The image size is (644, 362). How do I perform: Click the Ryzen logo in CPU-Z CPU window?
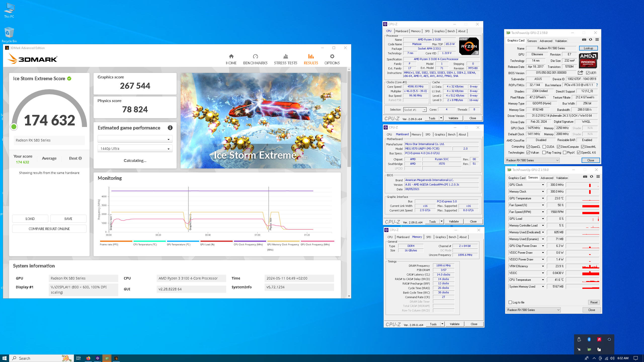469,46
